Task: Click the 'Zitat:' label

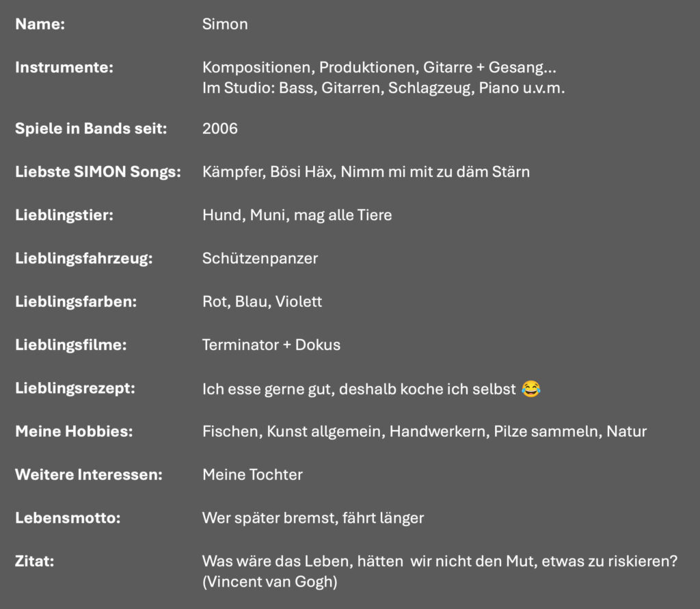Action: tap(35, 561)
